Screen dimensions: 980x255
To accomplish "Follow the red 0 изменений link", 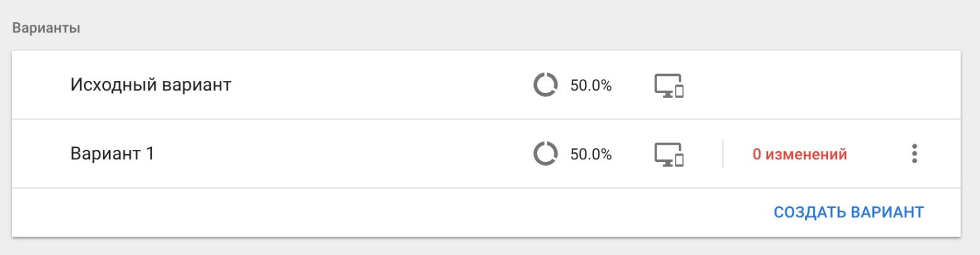I will point(799,154).
